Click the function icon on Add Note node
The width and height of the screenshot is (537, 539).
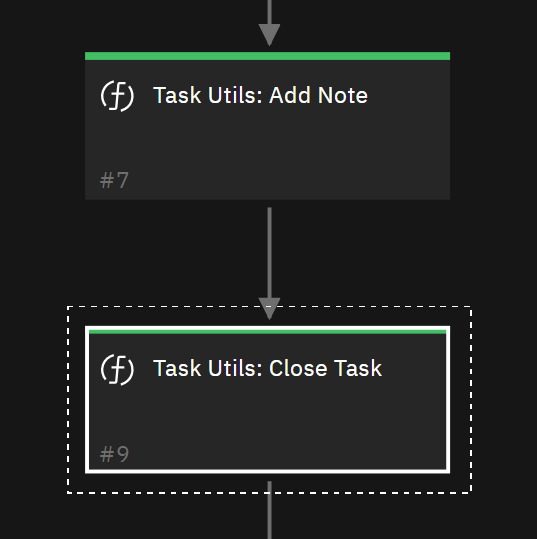point(117,96)
